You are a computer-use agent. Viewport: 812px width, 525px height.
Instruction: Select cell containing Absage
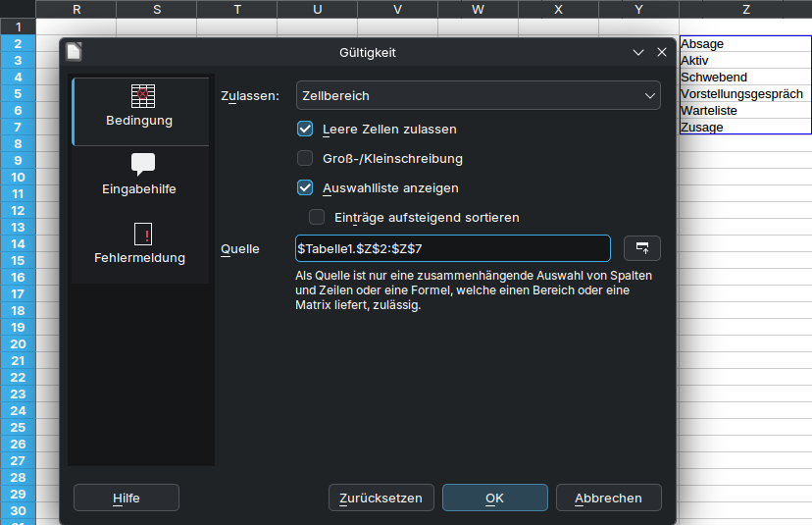tap(745, 44)
